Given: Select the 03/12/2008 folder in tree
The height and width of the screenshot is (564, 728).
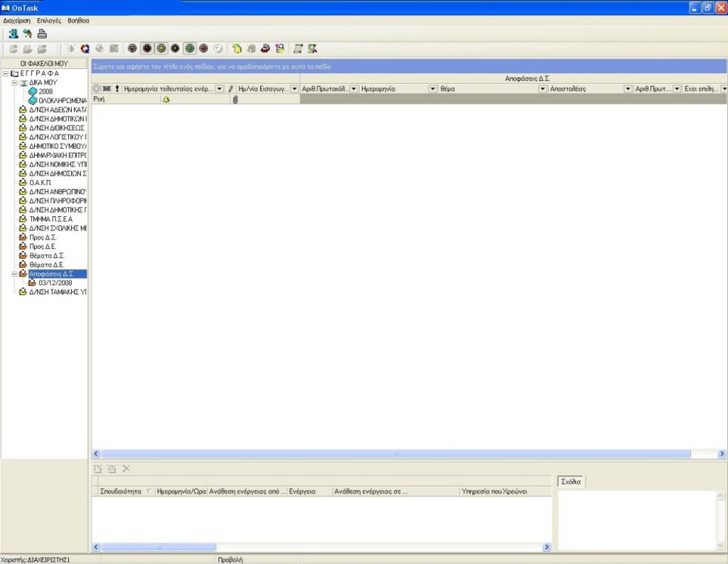Looking at the screenshot, I should pos(55,283).
